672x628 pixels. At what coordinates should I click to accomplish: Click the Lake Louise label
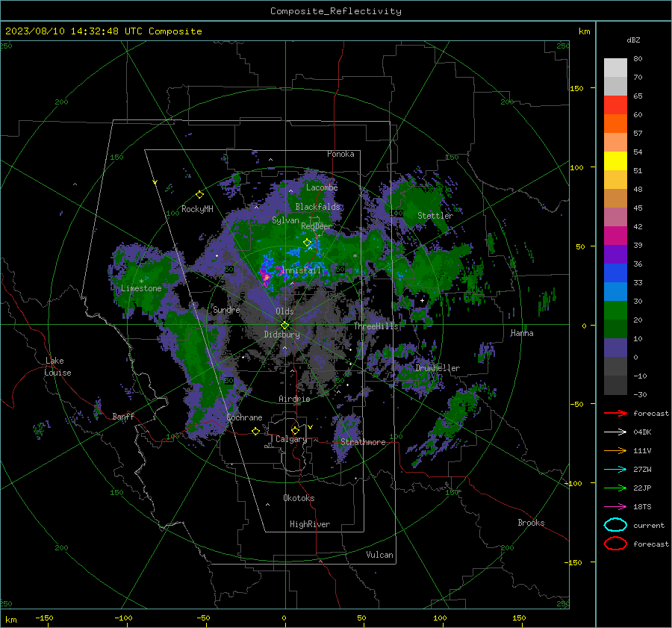tap(57, 367)
